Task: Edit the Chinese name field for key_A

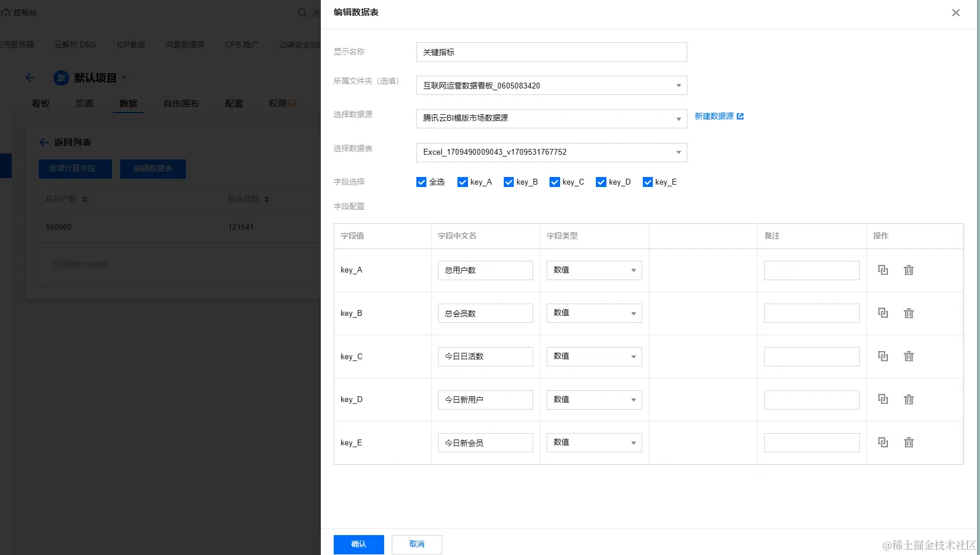Action: (486, 270)
